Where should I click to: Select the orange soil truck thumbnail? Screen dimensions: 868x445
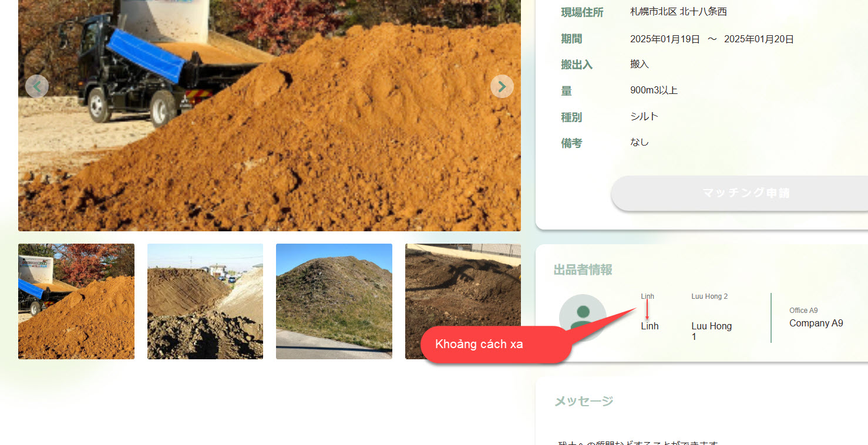76,301
